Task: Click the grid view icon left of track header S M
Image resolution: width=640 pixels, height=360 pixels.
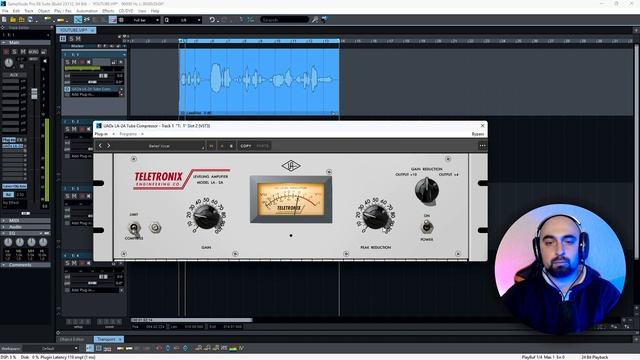Action: pos(63,39)
